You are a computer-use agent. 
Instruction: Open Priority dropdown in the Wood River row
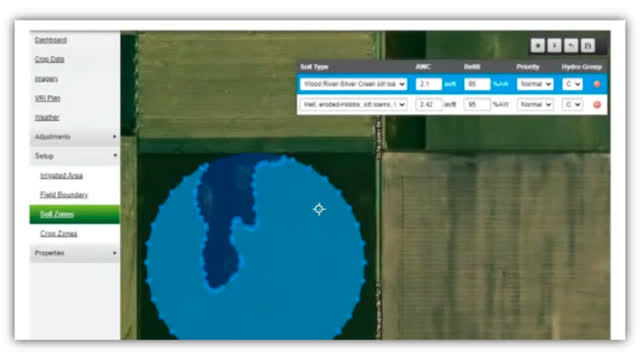click(x=535, y=84)
